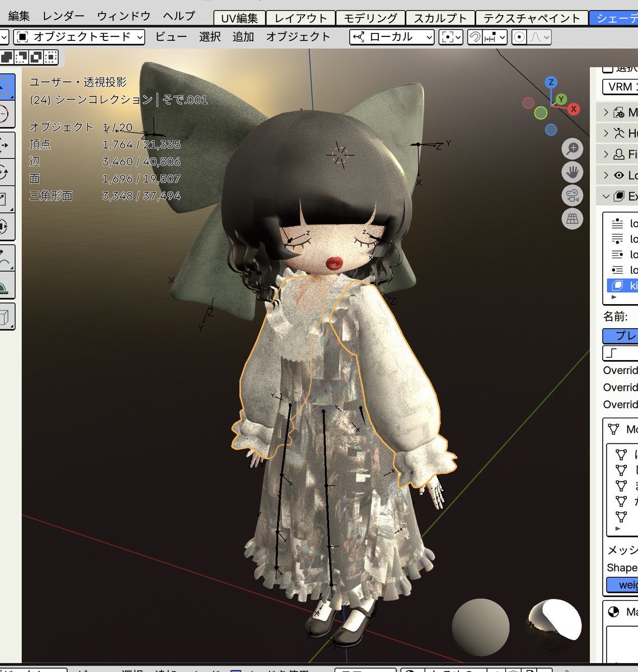The image size is (638, 672).
Task: Expand the expression list disclosure triangle
Action: pyautogui.click(x=614, y=297)
